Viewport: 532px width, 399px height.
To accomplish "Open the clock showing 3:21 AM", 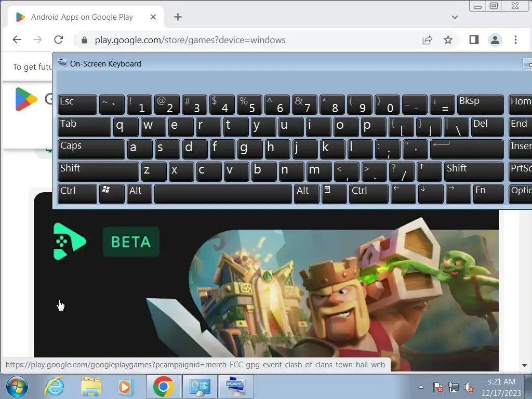I will click(501, 387).
